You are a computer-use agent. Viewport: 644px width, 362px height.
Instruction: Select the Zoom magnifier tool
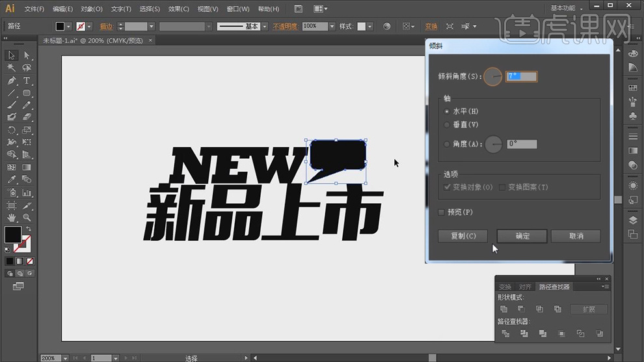(x=27, y=217)
